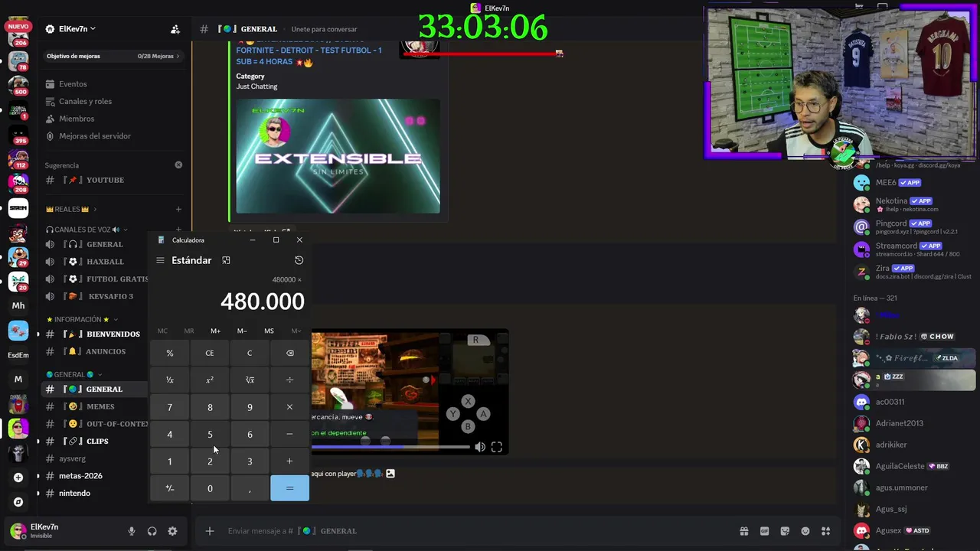980x551 pixels.
Task: Join the KEVSAFIO 3 voice channel
Action: click(110, 296)
